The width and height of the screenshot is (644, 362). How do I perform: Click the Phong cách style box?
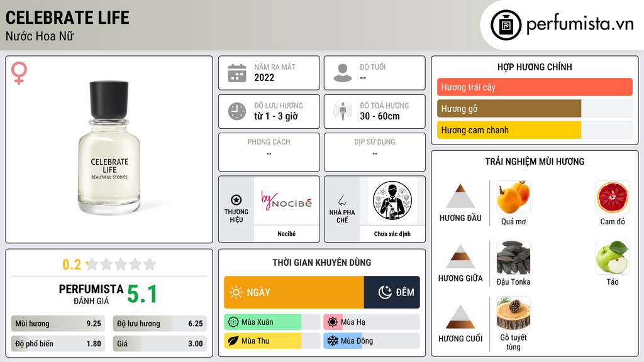tap(269, 152)
